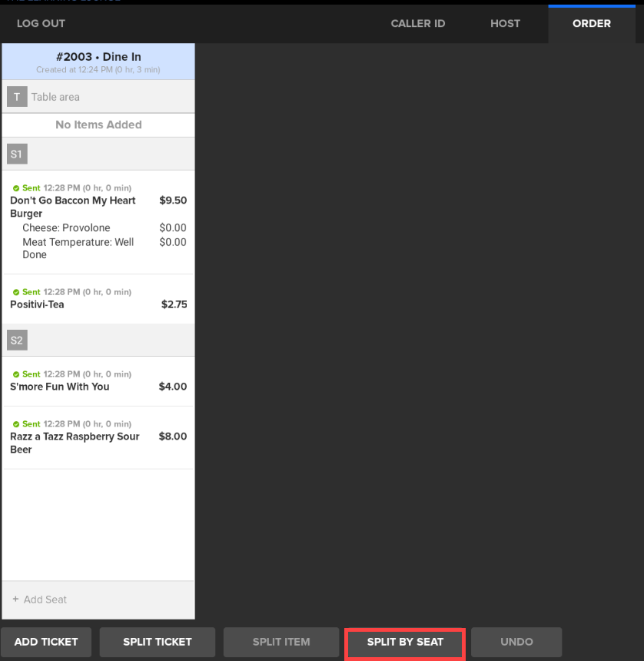Open the Caller ID tab
This screenshot has height=661, width=644.
(417, 23)
